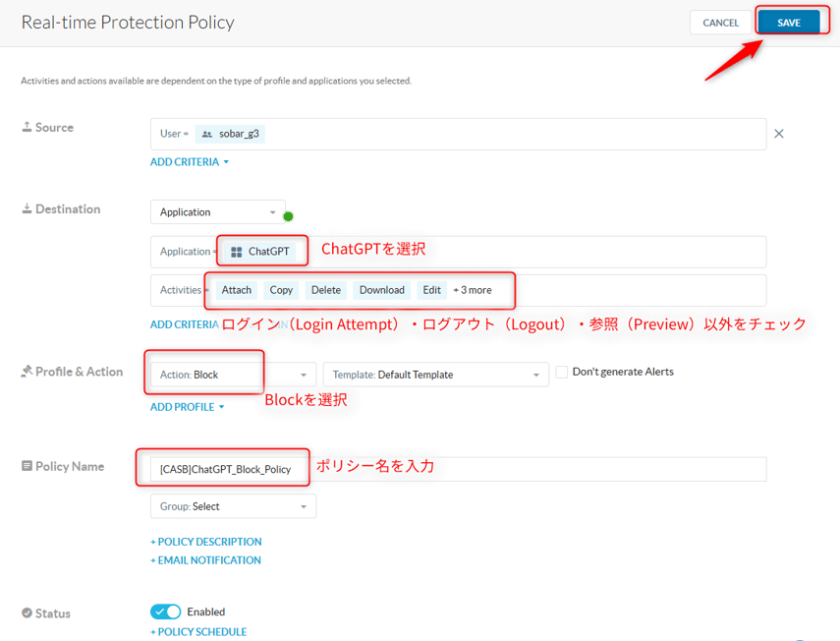Click the Policy Name icon
The height and width of the screenshot is (641, 840).
tap(27, 466)
